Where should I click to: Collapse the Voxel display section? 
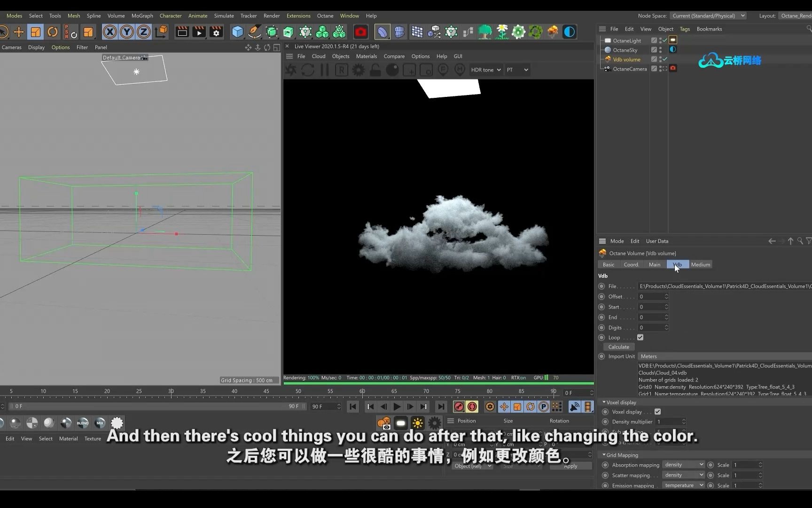pyautogui.click(x=604, y=402)
